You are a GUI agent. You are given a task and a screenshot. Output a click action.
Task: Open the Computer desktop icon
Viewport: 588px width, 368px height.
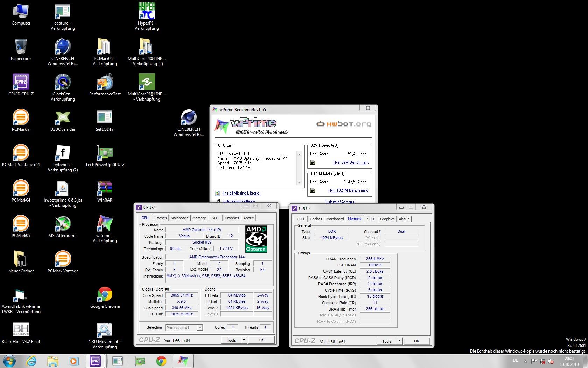[21, 15]
